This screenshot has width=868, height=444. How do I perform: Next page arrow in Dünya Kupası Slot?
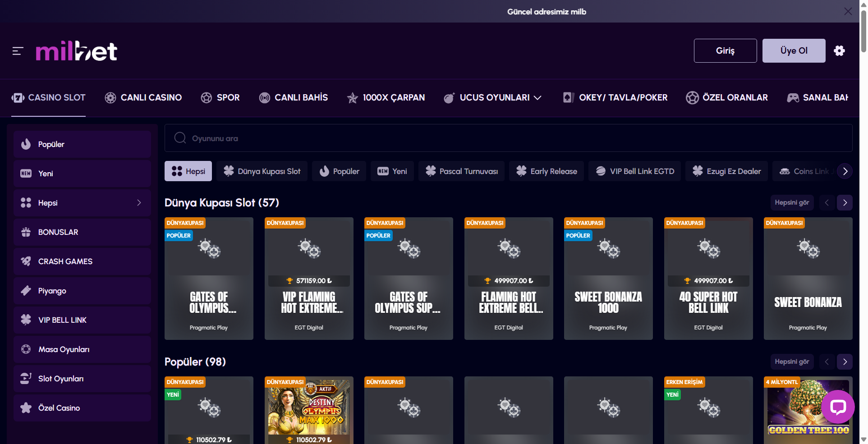click(x=845, y=203)
